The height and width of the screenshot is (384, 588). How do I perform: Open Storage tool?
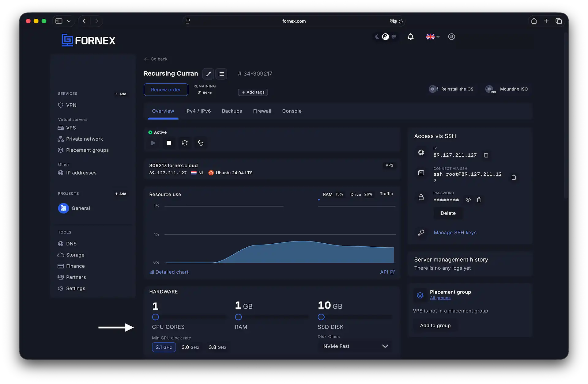click(x=71, y=255)
